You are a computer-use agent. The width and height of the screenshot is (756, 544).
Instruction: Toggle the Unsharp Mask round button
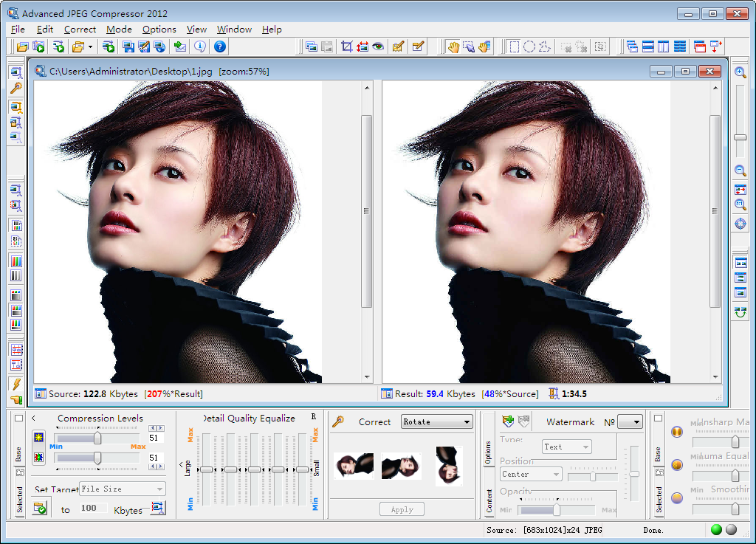pos(677,432)
